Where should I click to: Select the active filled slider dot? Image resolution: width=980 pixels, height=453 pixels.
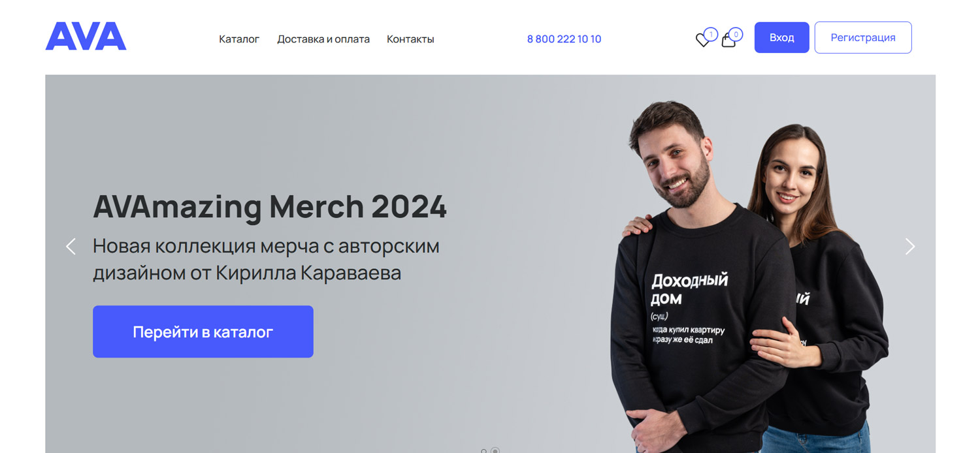(x=495, y=450)
